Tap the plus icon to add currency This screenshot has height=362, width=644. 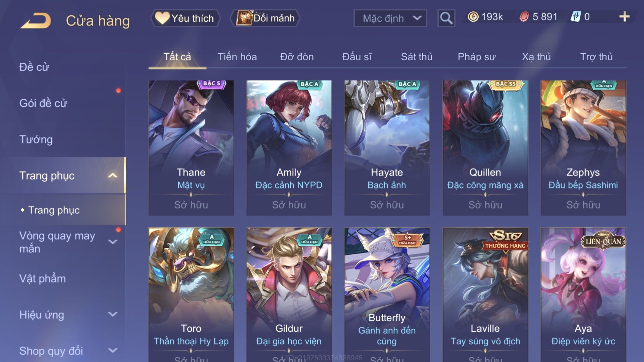point(624,17)
